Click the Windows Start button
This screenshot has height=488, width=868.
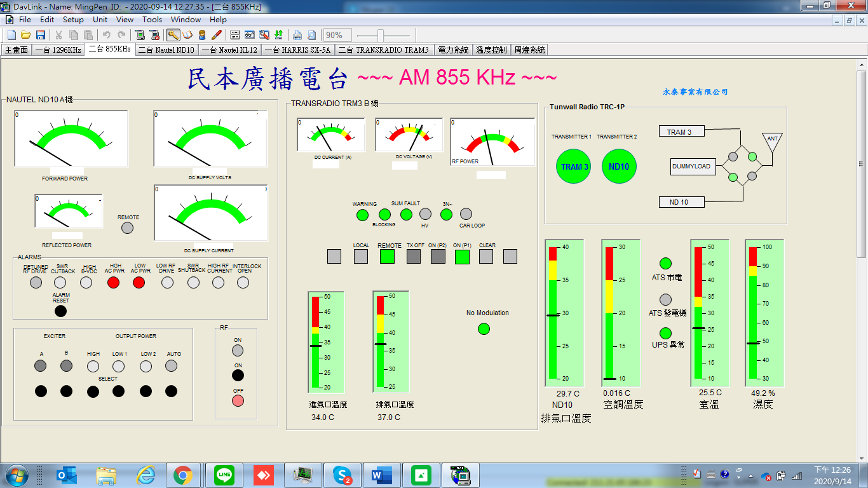(x=17, y=475)
